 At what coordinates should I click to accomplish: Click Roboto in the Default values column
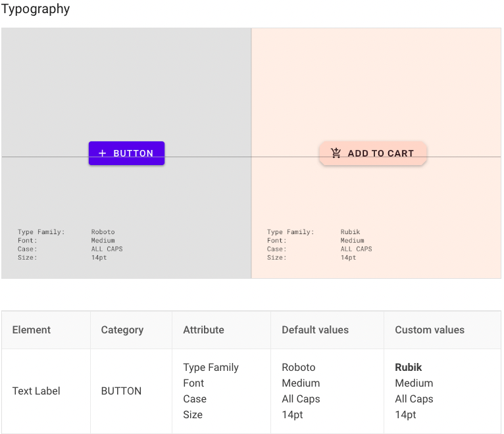click(299, 367)
